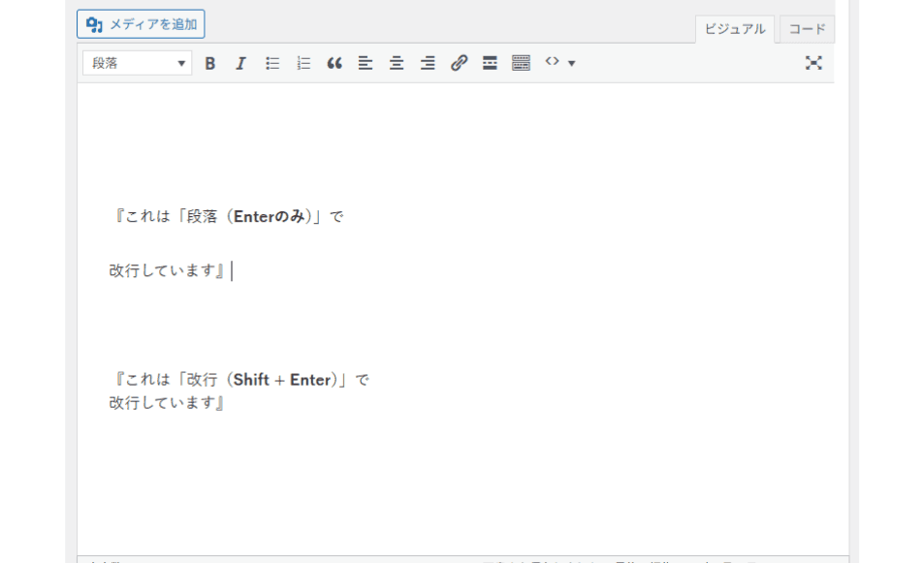Center align the text

tap(397, 63)
